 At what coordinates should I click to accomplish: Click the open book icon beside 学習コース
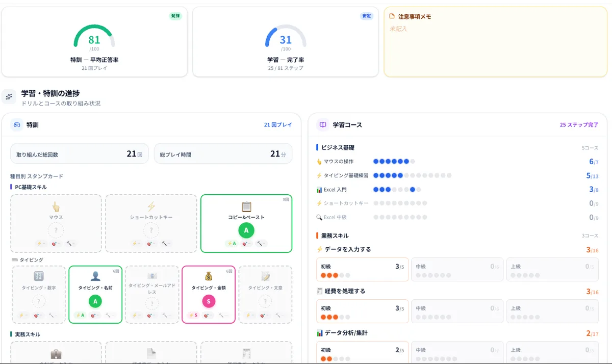tap(323, 124)
